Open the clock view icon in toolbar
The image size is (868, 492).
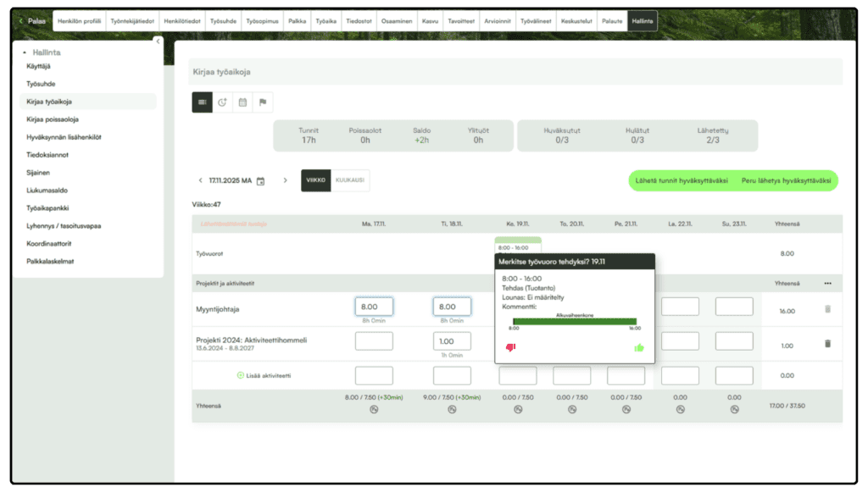(222, 102)
